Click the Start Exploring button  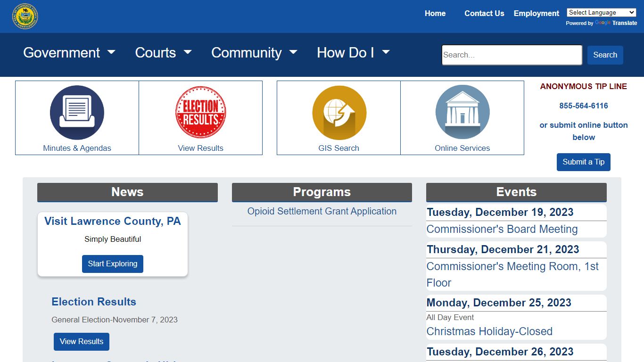pyautogui.click(x=113, y=264)
